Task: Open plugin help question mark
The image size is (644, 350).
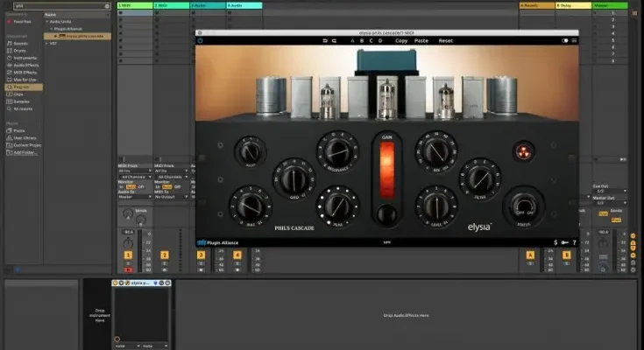Action: tap(573, 242)
